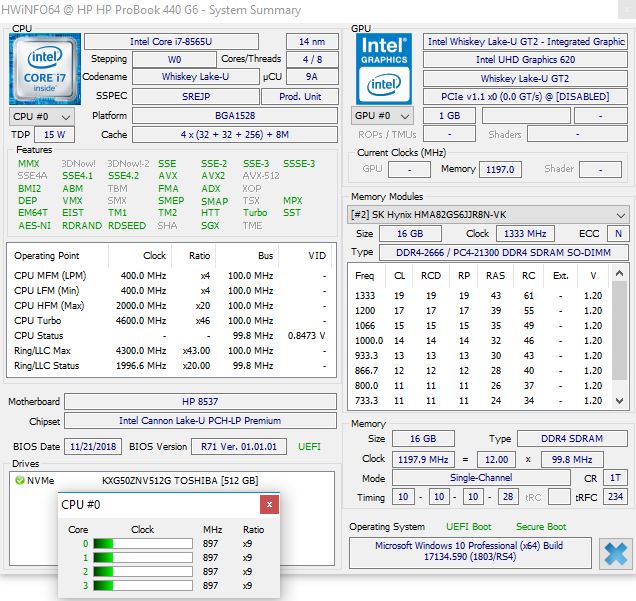Viewport: 636px width, 601px height.
Task: Click the BIOS Version R71 field
Action: pos(239,446)
